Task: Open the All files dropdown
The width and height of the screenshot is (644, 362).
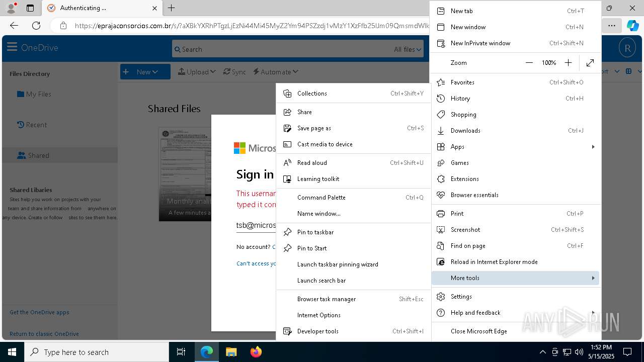Action: coord(408,49)
